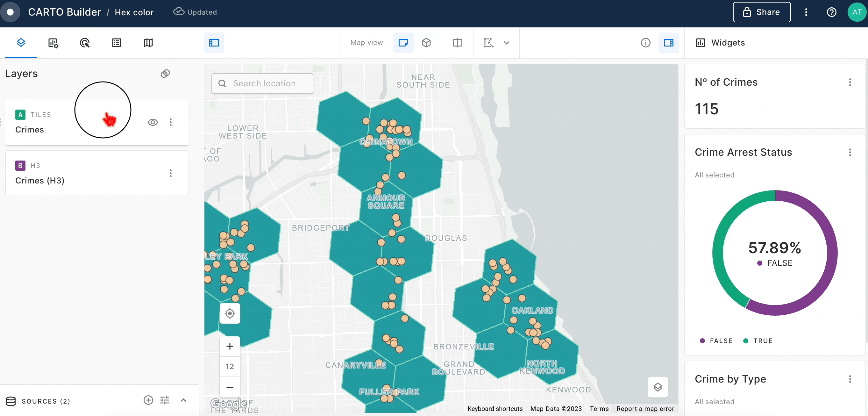
Task: Add a new source with plus icon
Action: click(x=148, y=400)
